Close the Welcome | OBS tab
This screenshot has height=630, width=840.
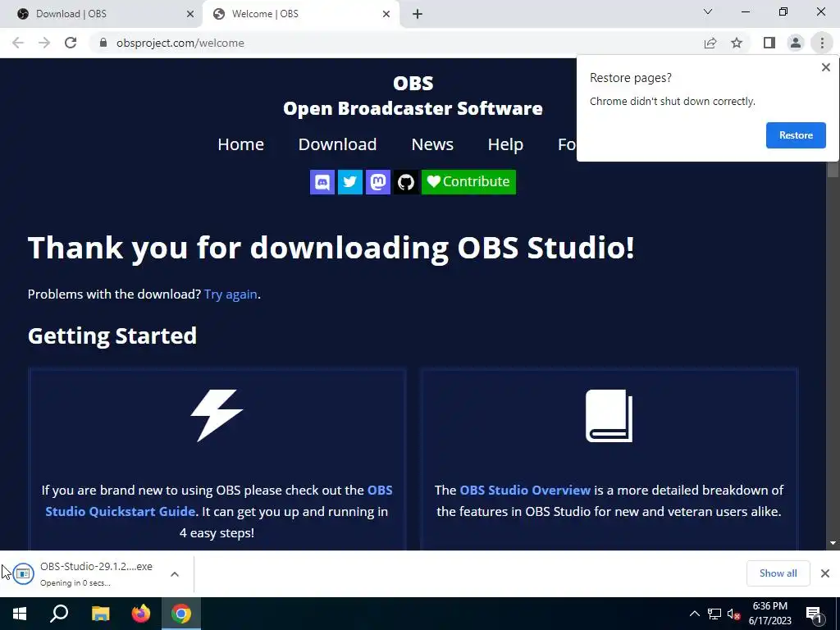point(386,14)
